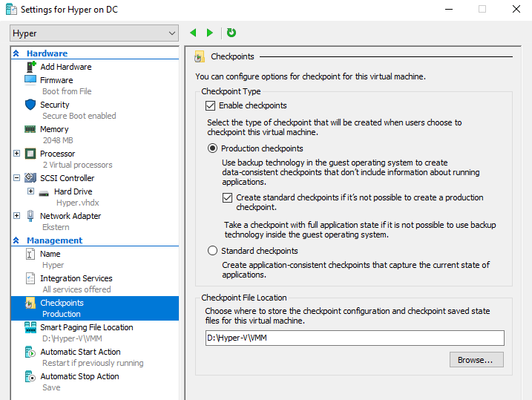Screen dimensions: 532x400
Task: Expand the Processor tree node
Action: point(17,154)
